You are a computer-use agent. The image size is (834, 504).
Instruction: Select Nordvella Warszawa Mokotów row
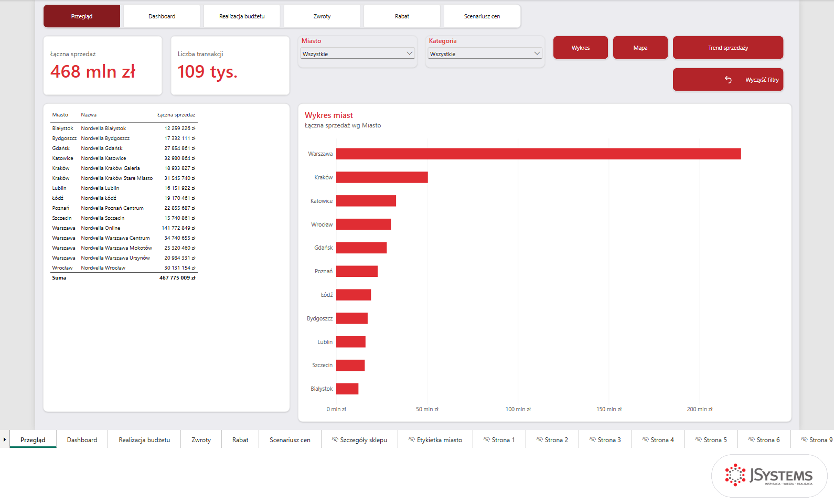[x=124, y=248]
